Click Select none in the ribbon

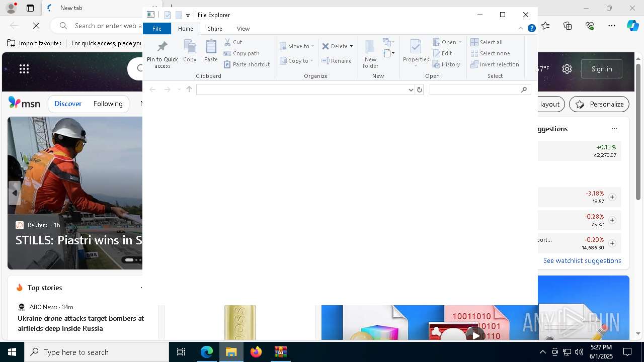point(490,53)
